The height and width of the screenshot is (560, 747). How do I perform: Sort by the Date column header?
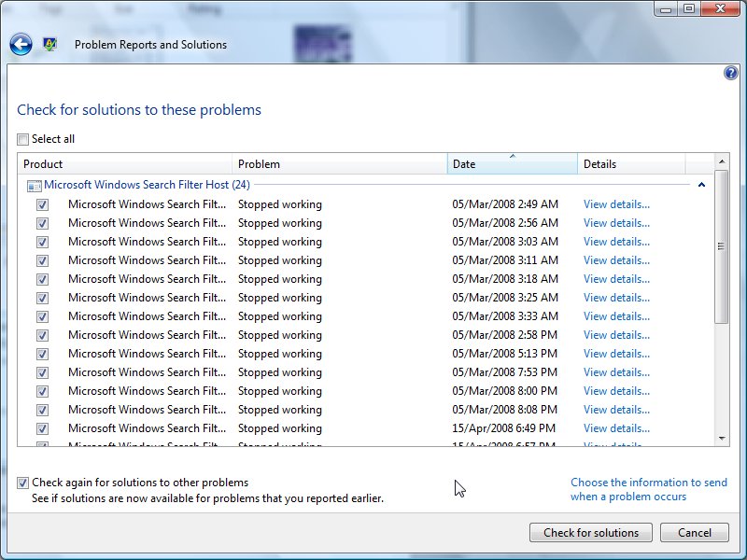(512, 164)
